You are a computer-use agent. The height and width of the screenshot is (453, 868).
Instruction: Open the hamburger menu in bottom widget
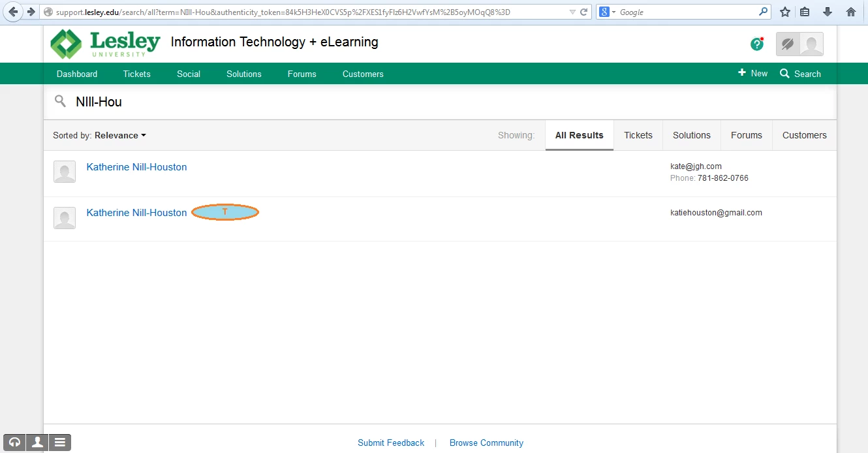pos(59,442)
